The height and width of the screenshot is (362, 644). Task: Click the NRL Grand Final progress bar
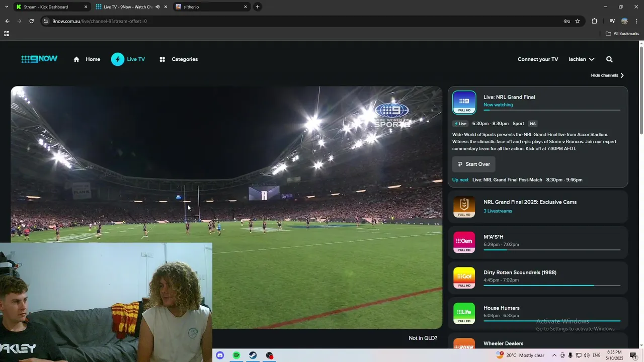[552, 110]
